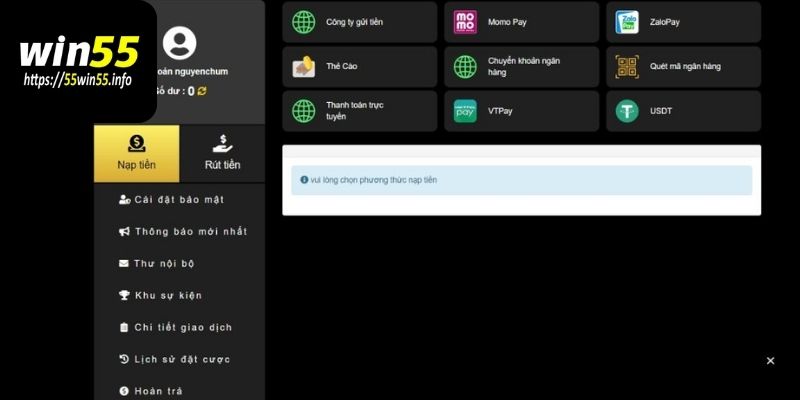Close panel with the X button
This screenshot has height=400, width=800.
click(x=770, y=361)
